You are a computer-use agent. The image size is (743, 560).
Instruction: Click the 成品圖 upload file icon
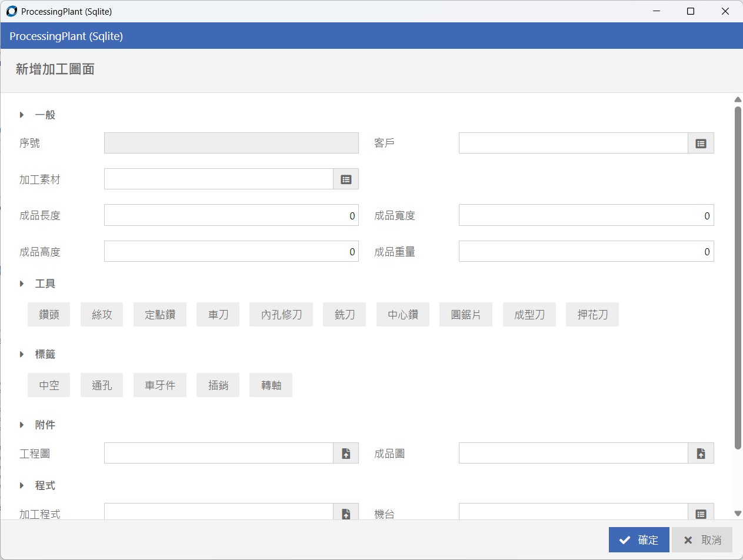point(701,454)
